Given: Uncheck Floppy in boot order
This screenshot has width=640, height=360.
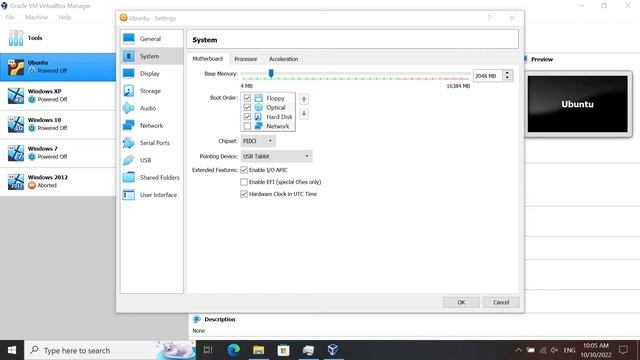Looking at the screenshot, I should tap(247, 98).
